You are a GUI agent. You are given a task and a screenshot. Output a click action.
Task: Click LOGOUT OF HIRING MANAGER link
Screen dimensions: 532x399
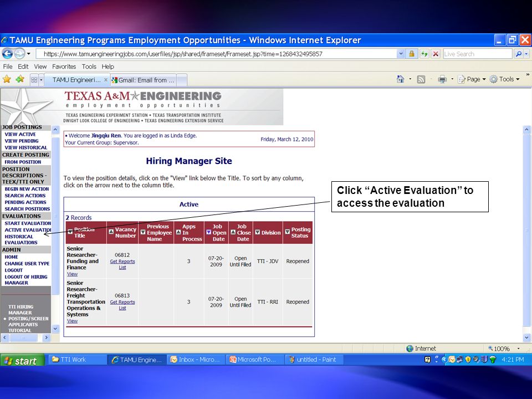[26, 280]
